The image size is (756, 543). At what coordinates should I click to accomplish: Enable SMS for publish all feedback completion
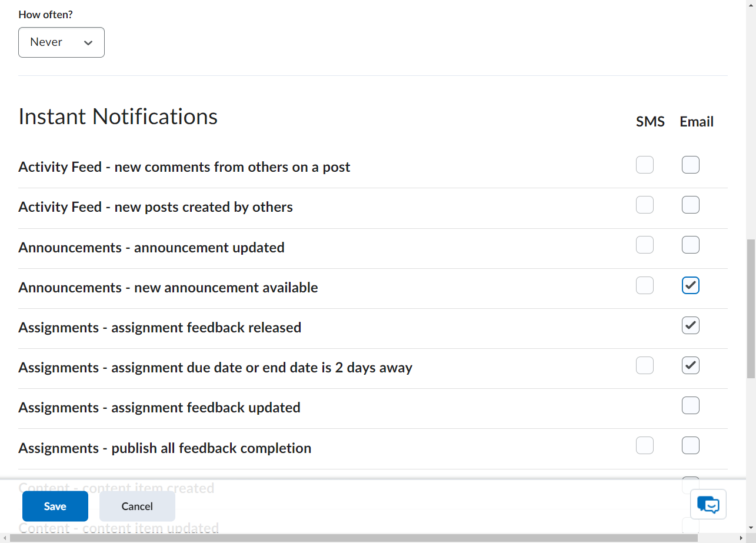tap(645, 445)
